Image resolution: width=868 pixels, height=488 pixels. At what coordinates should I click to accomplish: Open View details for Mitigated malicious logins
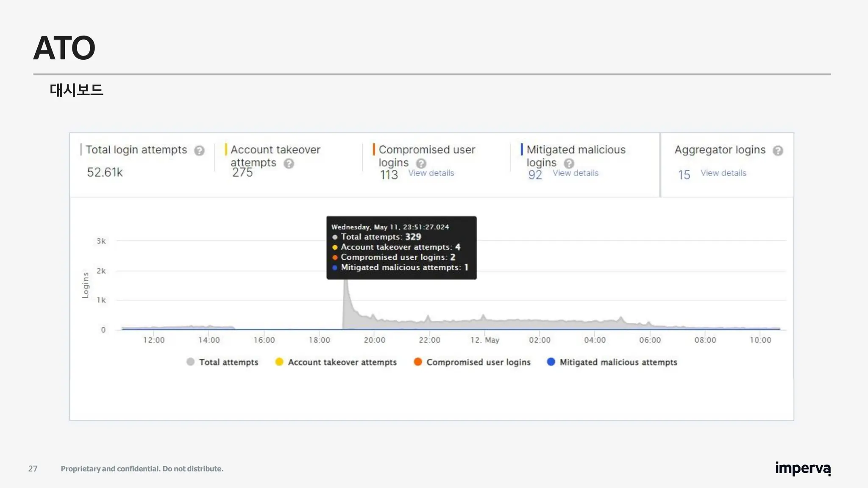coord(575,173)
